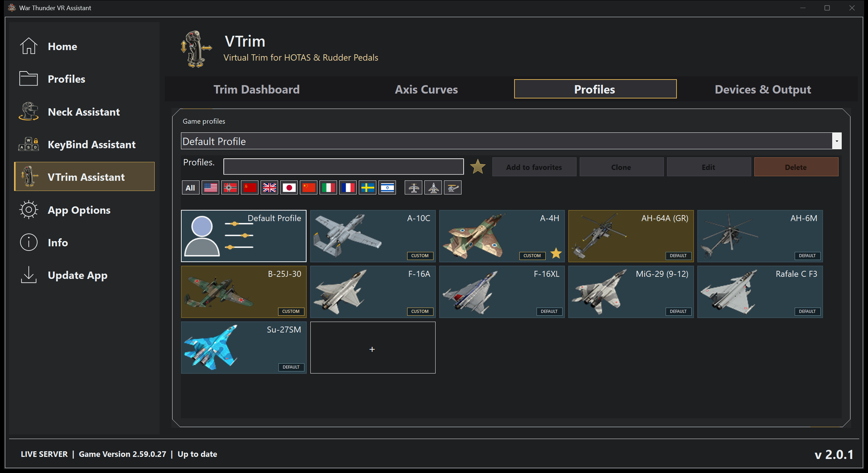Filter by jet aircraft icon

click(x=433, y=188)
